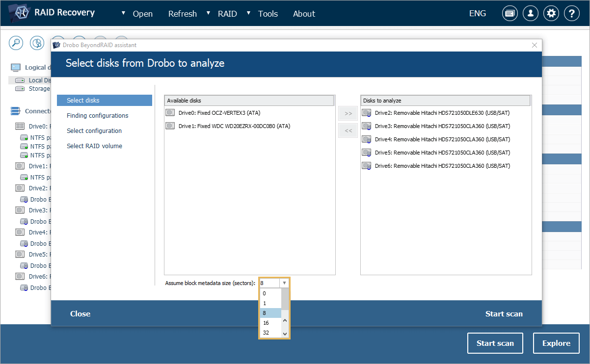Open the Tools menu

tap(268, 14)
